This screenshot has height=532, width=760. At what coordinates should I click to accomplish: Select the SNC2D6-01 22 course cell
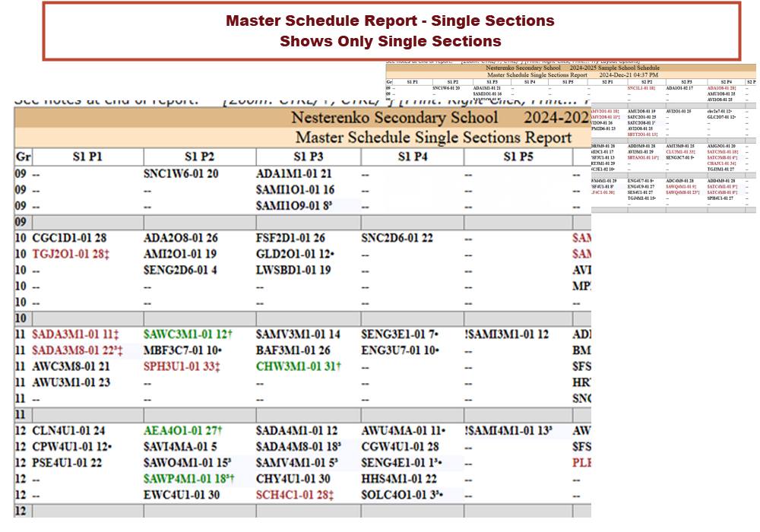pos(397,237)
